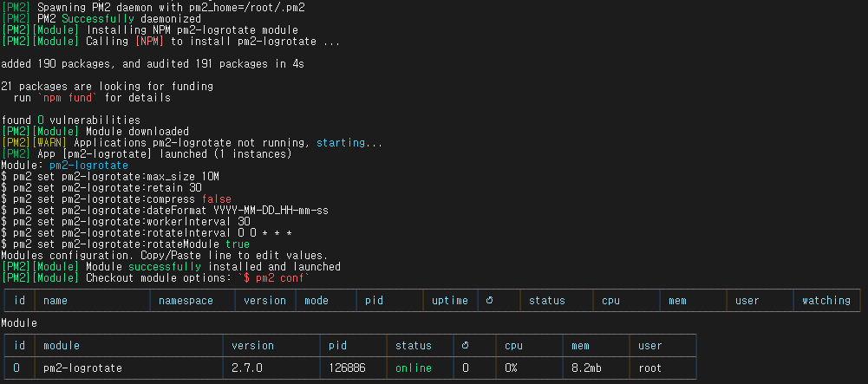The height and width of the screenshot is (384, 868).
Task: Click the 'user' header in the Module table
Action: pyautogui.click(x=649, y=346)
